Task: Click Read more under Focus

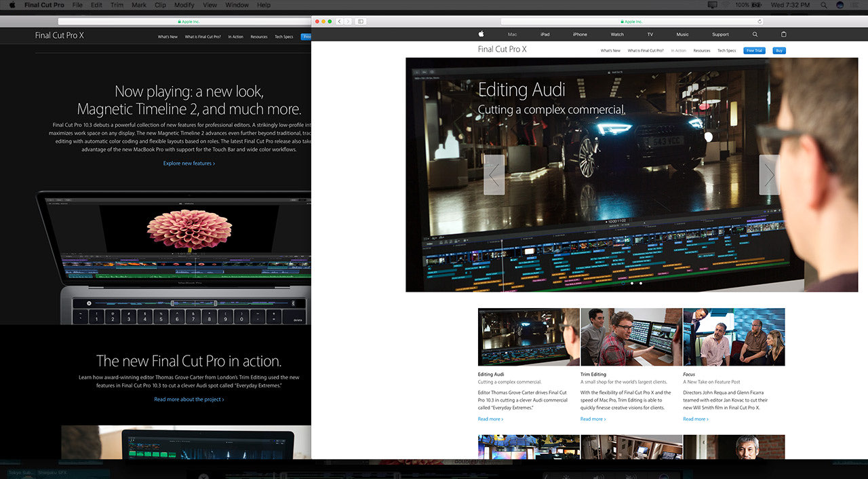Action: click(695, 419)
